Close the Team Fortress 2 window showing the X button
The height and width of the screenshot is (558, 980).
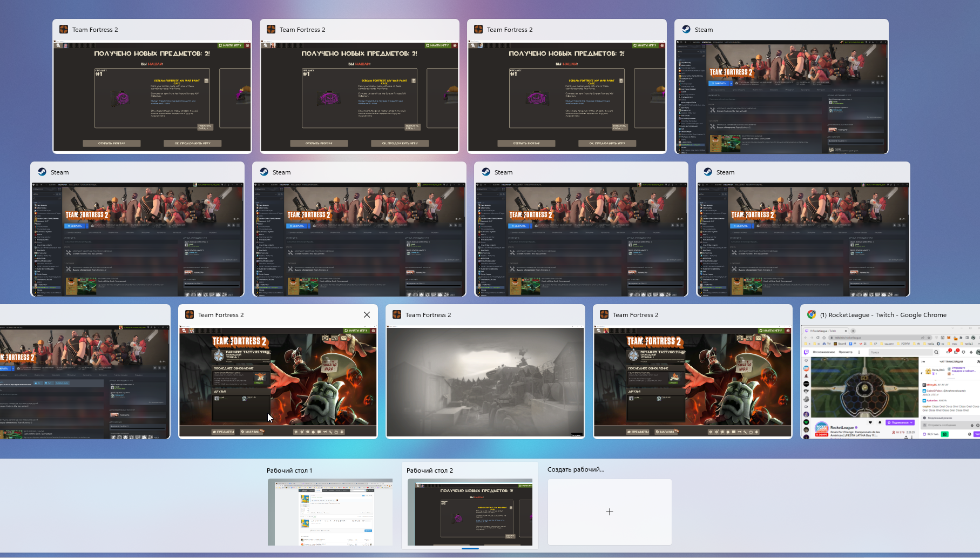[367, 315]
